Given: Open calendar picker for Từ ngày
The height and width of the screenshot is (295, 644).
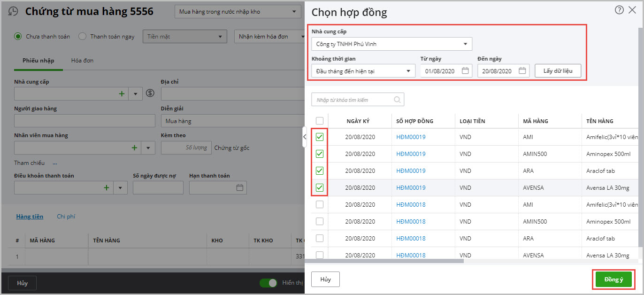Looking at the screenshot, I should 465,71.
